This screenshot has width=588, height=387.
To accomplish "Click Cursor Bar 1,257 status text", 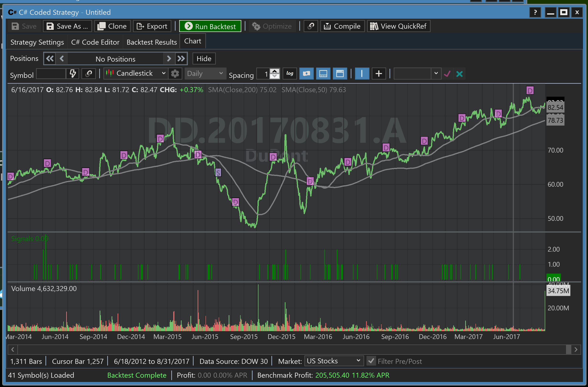I will click(78, 361).
